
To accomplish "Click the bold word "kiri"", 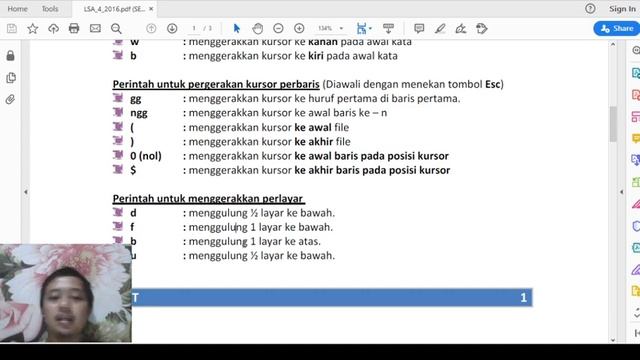I will pyautogui.click(x=316, y=56).
